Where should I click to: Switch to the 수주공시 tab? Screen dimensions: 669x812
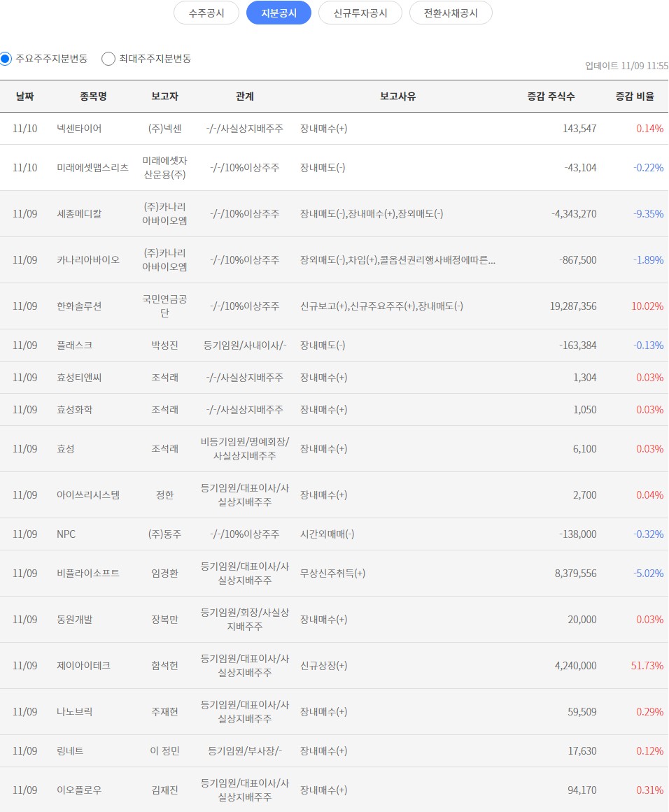[206, 13]
